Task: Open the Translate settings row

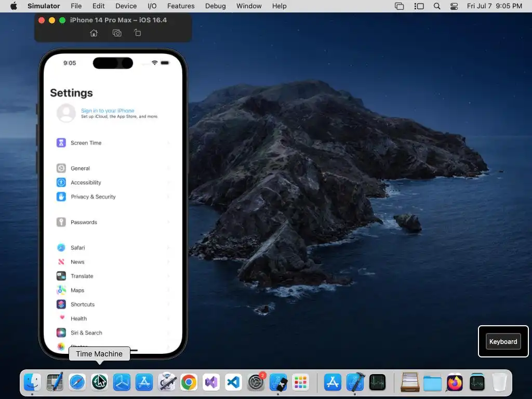Action: (x=113, y=276)
